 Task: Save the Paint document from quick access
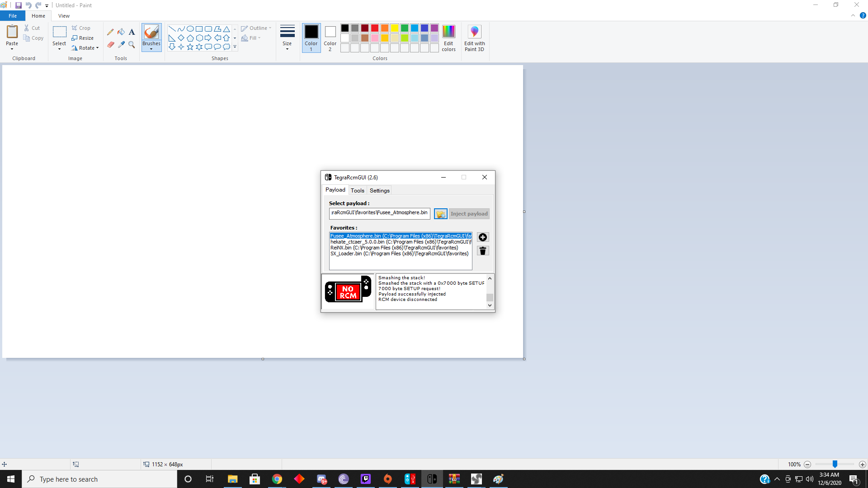(19, 5)
